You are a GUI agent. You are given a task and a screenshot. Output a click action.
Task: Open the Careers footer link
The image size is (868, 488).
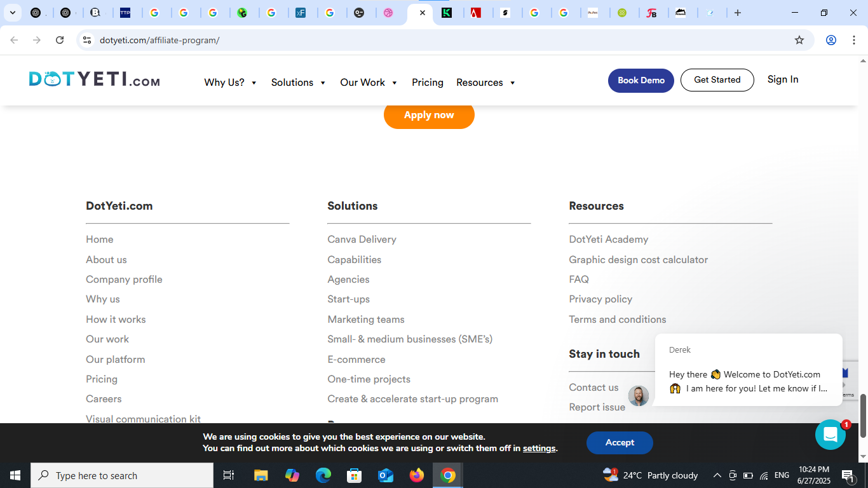(104, 399)
